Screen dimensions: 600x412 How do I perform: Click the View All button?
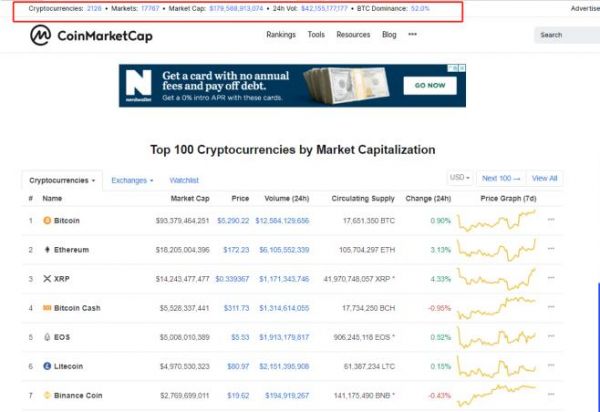[545, 178]
